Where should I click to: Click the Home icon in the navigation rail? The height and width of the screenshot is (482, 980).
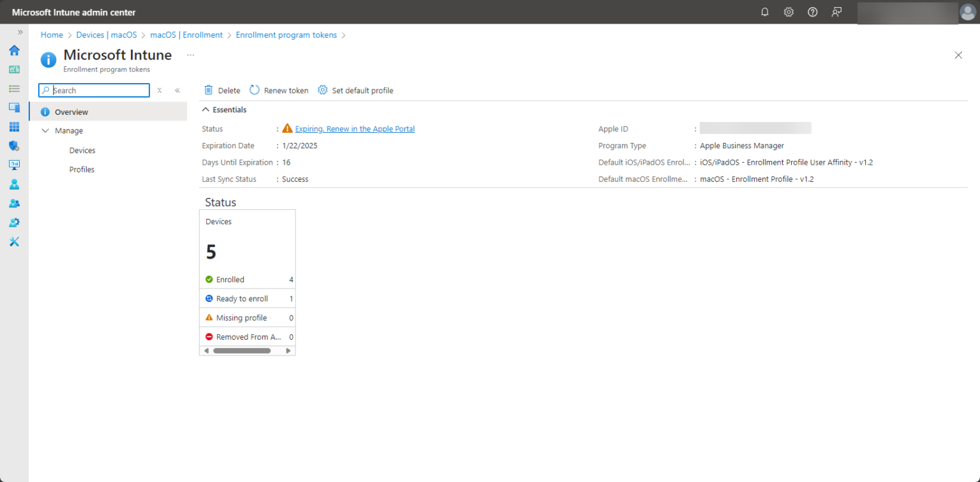(x=14, y=50)
